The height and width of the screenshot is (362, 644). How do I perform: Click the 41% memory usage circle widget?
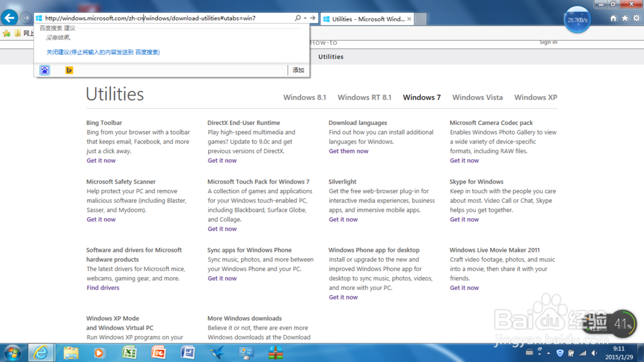click(x=623, y=324)
